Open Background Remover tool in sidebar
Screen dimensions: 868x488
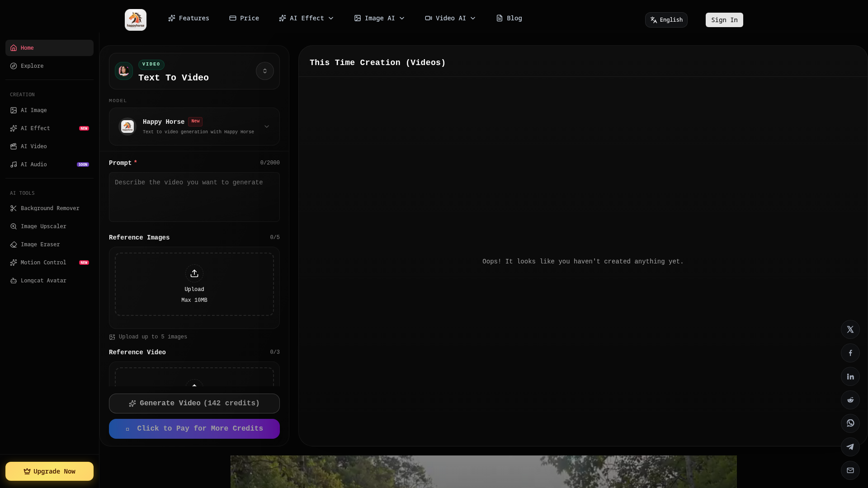(50, 208)
